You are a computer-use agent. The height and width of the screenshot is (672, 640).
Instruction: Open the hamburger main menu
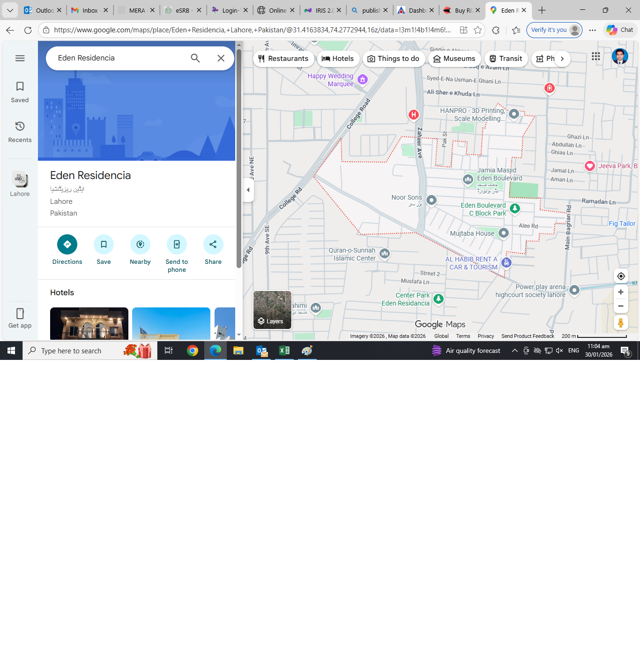pos(20,58)
